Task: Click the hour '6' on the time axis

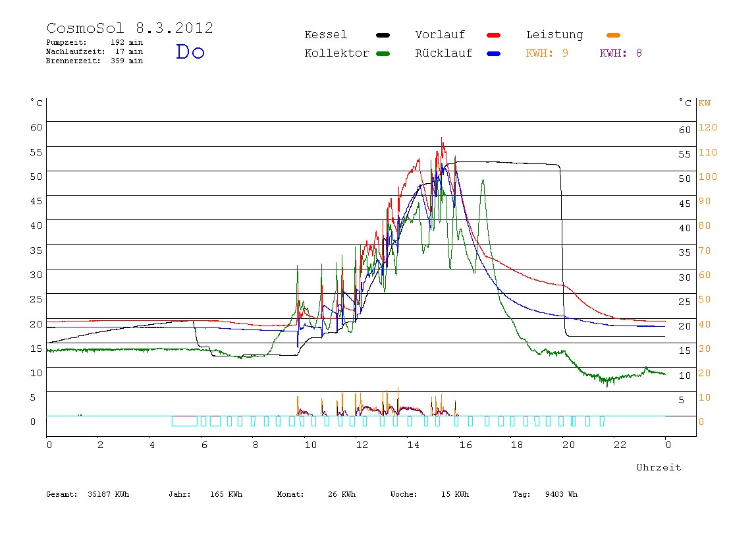Action: [204, 445]
